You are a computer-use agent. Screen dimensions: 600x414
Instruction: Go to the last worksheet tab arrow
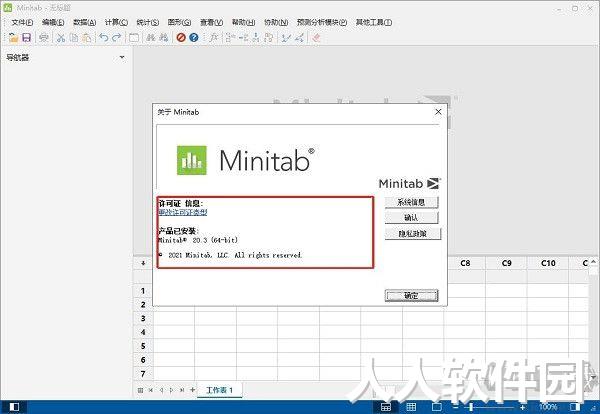pyautogui.click(x=182, y=390)
